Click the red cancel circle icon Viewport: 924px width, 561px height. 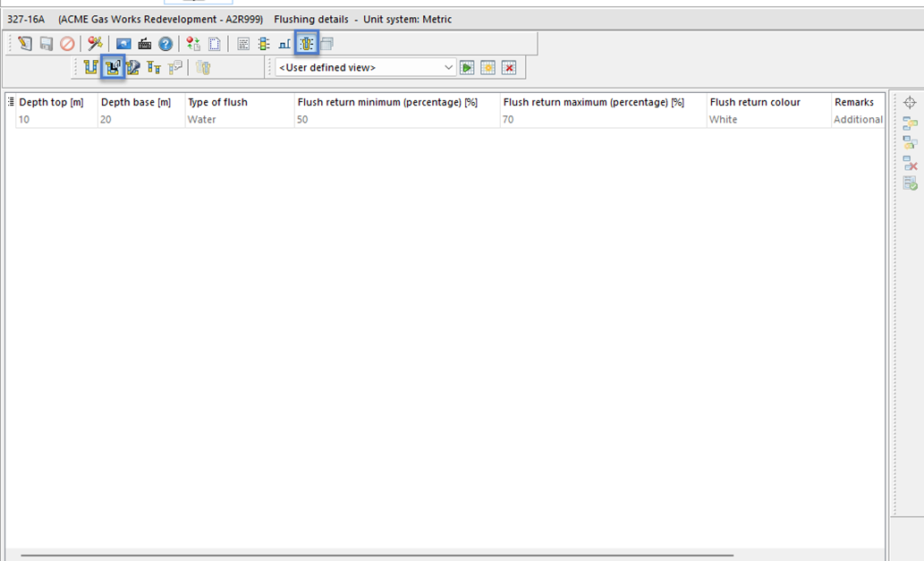tap(67, 44)
